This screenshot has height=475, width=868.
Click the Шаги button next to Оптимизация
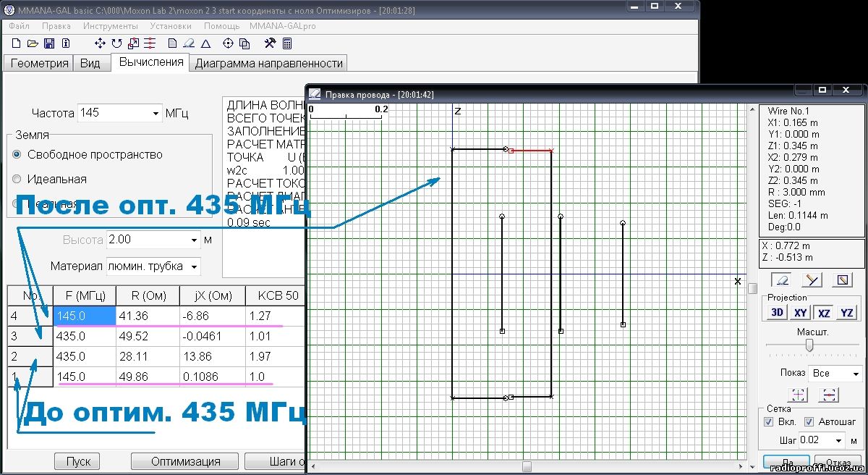(x=276, y=461)
